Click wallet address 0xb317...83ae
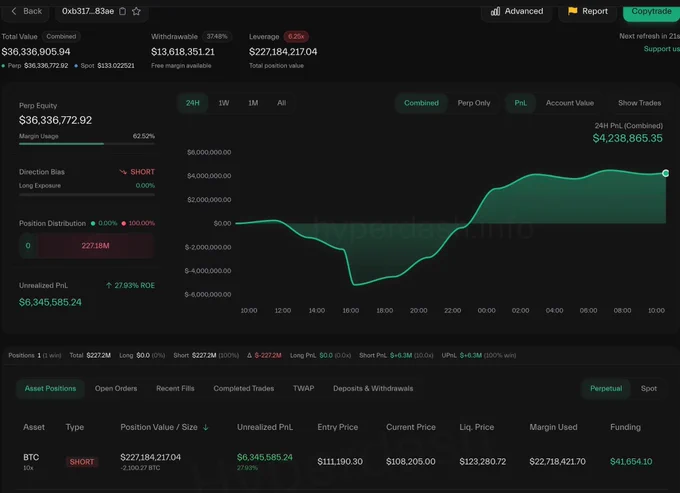This screenshot has width=680, height=493. click(x=88, y=11)
